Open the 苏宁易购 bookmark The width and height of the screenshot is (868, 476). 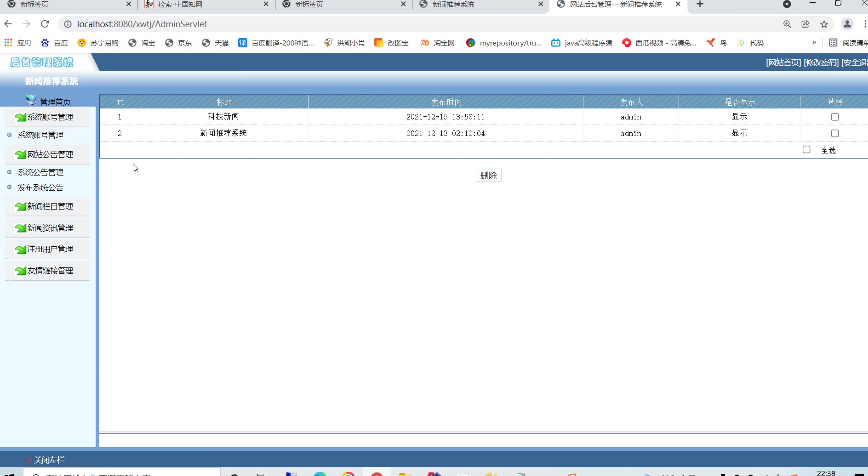click(x=98, y=43)
